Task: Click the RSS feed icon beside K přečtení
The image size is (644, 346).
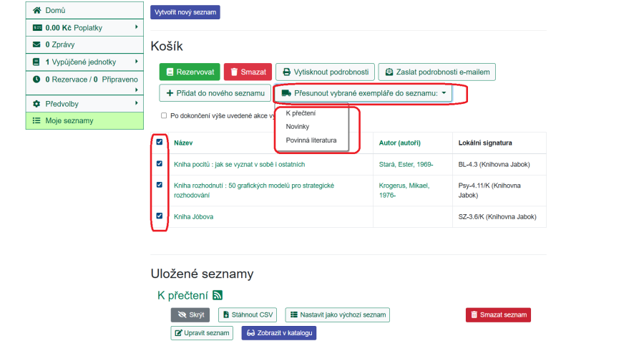Action: coord(218,295)
